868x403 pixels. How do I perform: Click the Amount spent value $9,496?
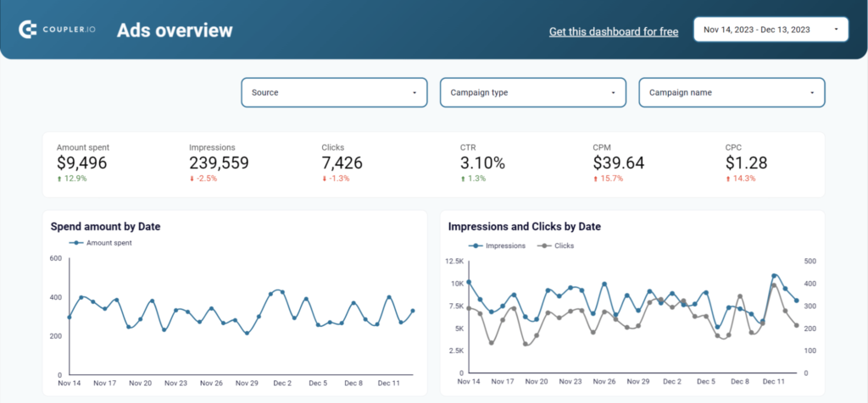[83, 163]
